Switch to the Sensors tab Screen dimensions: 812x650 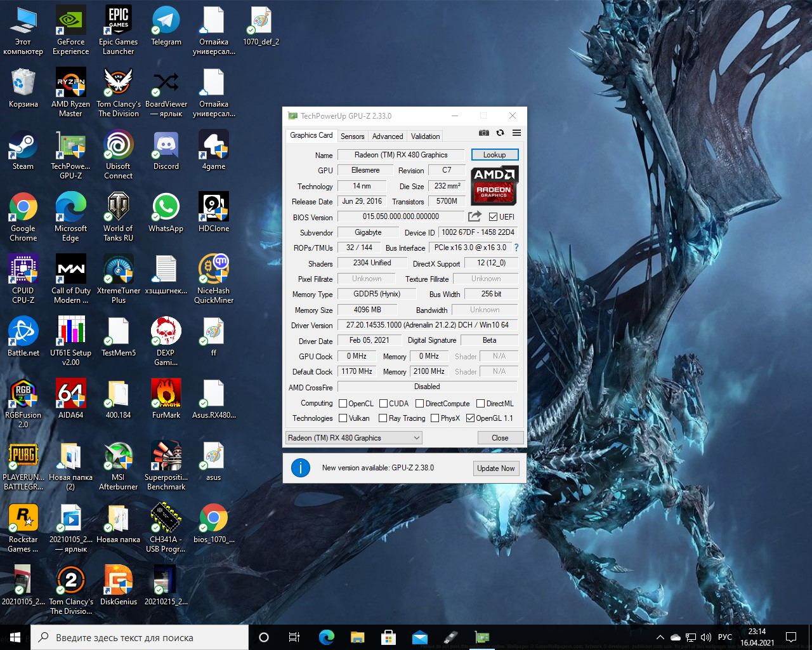point(352,136)
